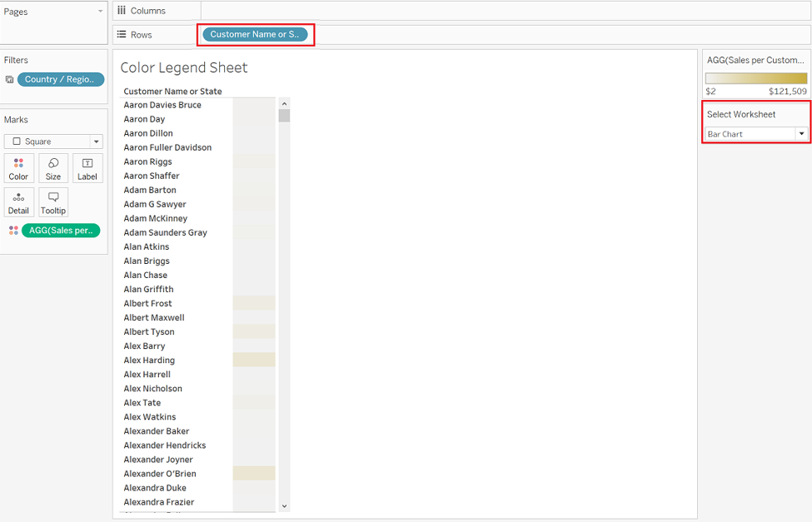Viewport: 812px width, 522px height.
Task: Select the Country / Region filter pill
Action: [x=60, y=79]
